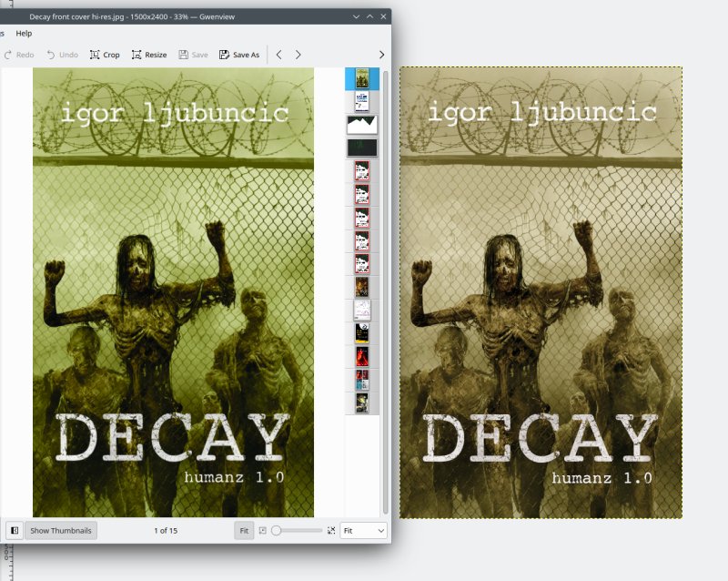Click the Resize label in toolbar
Screen dimensions: 728x581
tap(156, 55)
